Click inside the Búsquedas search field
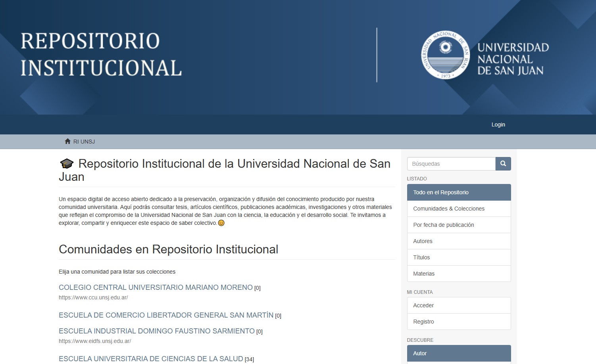Screen dimensions: 596x364 [451, 164]
